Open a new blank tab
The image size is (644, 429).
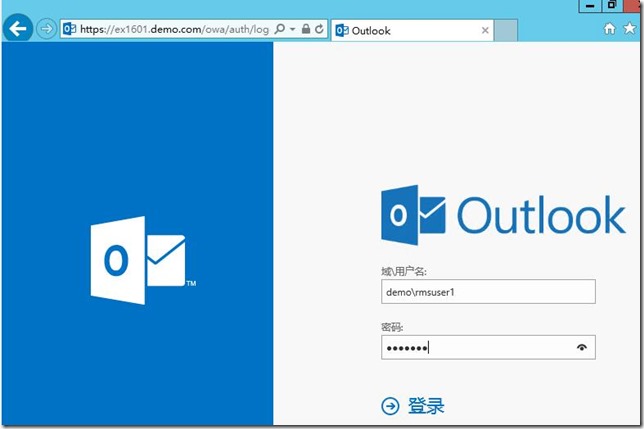[x=506, y=30]
